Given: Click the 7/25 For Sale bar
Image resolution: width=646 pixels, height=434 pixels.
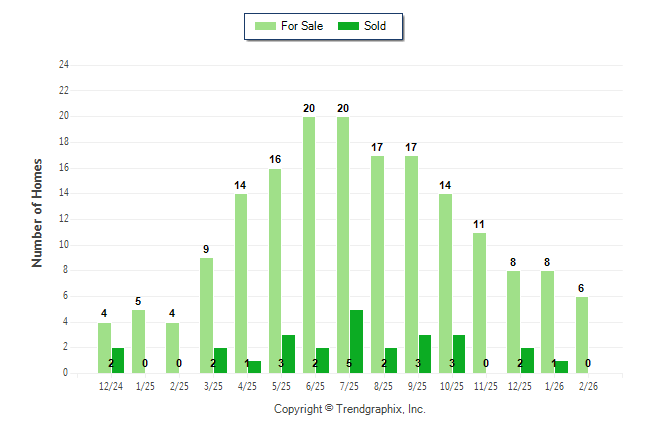Looking at the screenshot, I should (x=343, y=245).
